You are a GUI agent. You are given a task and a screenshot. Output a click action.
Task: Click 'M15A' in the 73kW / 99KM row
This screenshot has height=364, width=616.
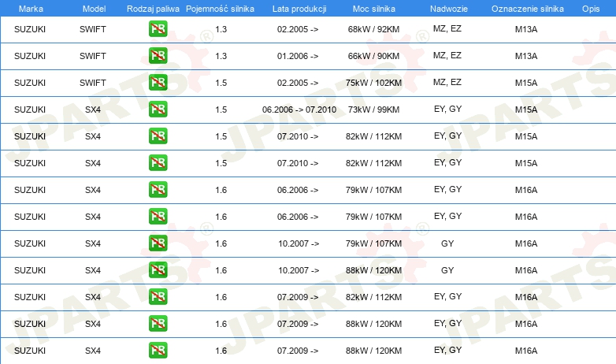point(526,110)
